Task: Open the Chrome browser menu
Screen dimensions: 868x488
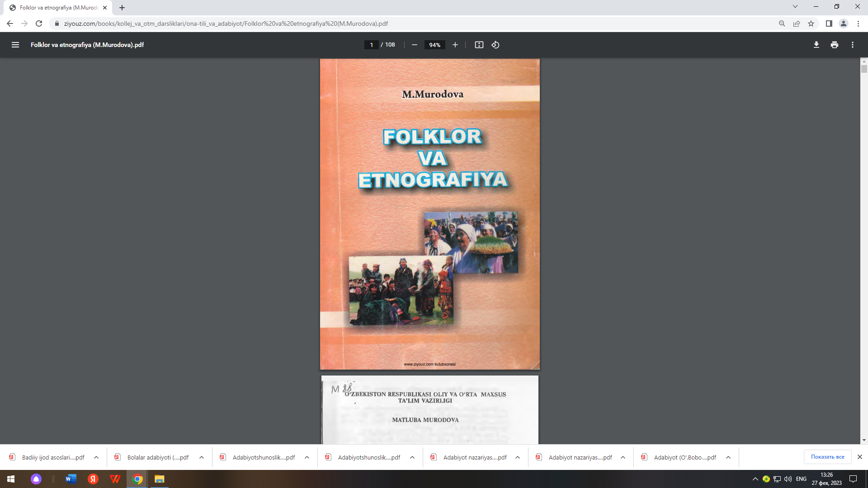Action: [859, 23]
